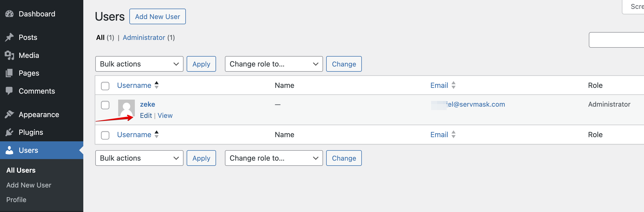Viewport: 644px width, 212px height.
Task: Click the Pages icon in sidebar
Action: click(x=9, y=73)
